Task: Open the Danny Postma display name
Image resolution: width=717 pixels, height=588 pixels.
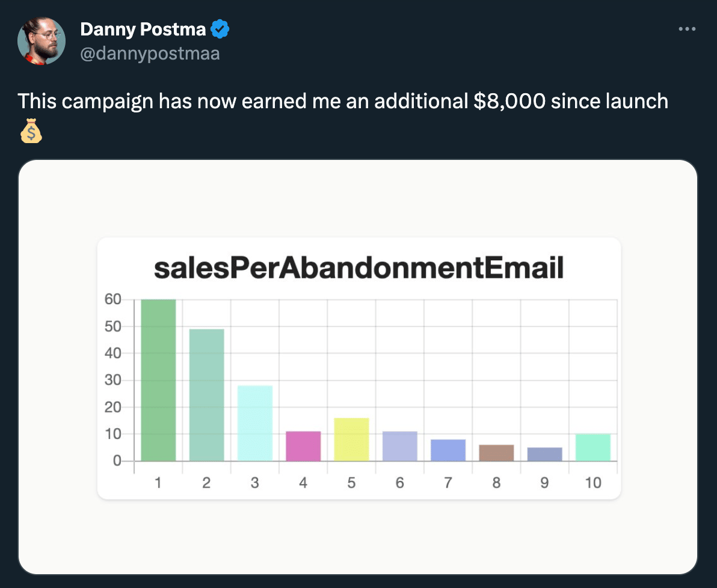Action: point(143,29)
